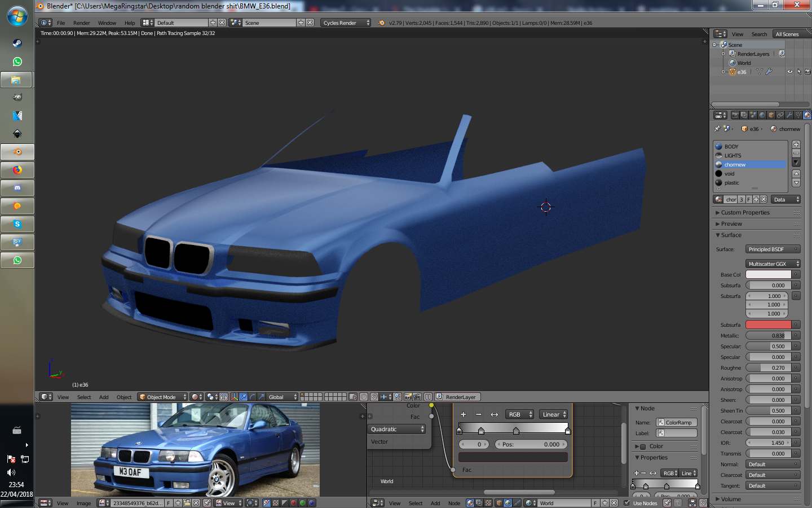The image size is (812, 508).
Task: Click the red Subsurface color swatch
Action: click(x=768, y=325)
